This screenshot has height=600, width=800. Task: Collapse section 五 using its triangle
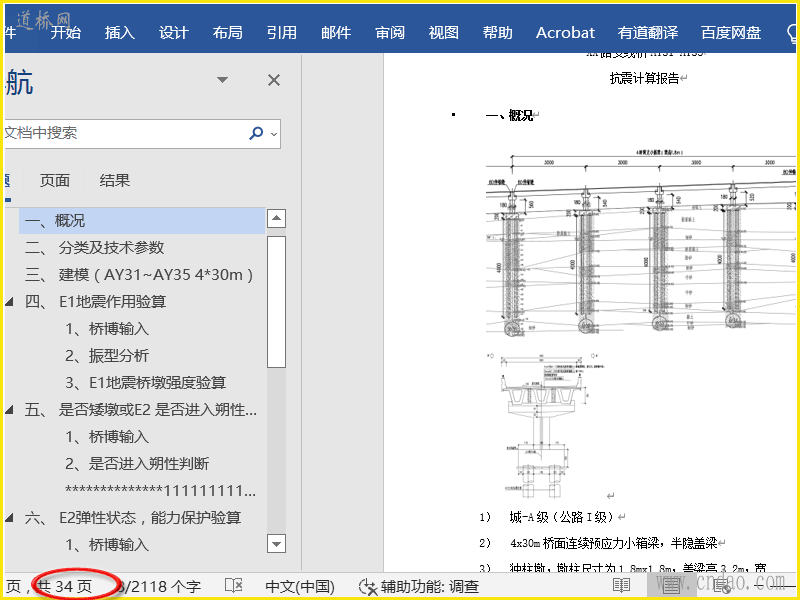click(x=9, y=410)
